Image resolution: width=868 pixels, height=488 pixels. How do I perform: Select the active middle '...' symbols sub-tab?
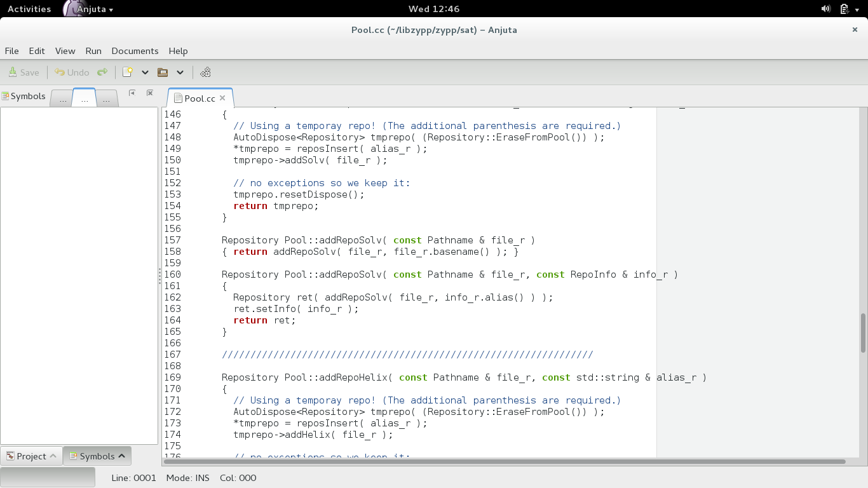(x=85, y=98)
